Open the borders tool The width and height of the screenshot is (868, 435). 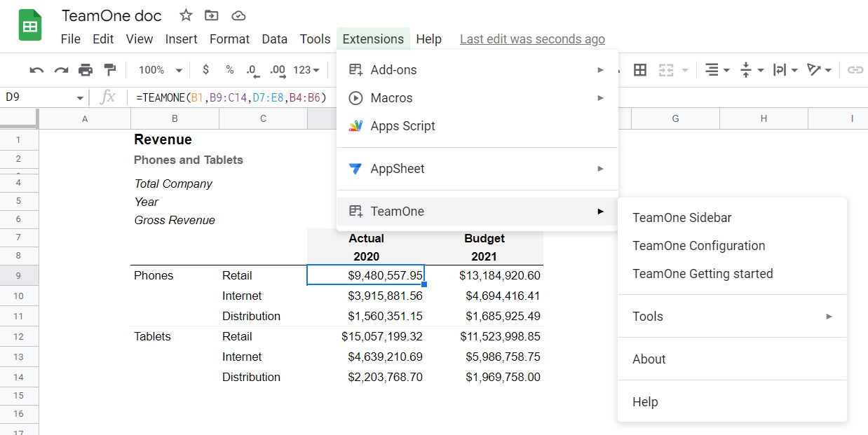(x=639, y=70)
